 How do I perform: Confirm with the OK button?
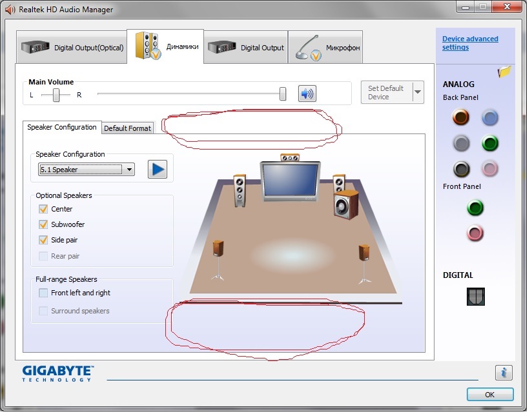490,395
